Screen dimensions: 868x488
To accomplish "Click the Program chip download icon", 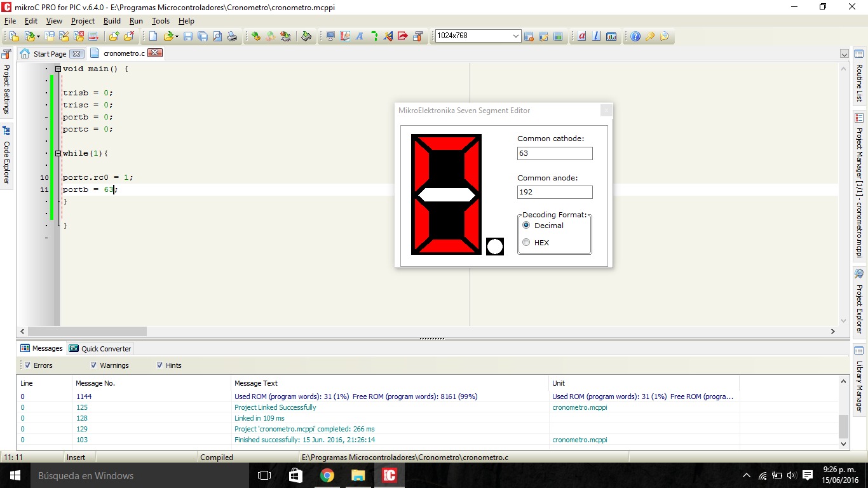I will pyautogui.click(x=306, y=36).
